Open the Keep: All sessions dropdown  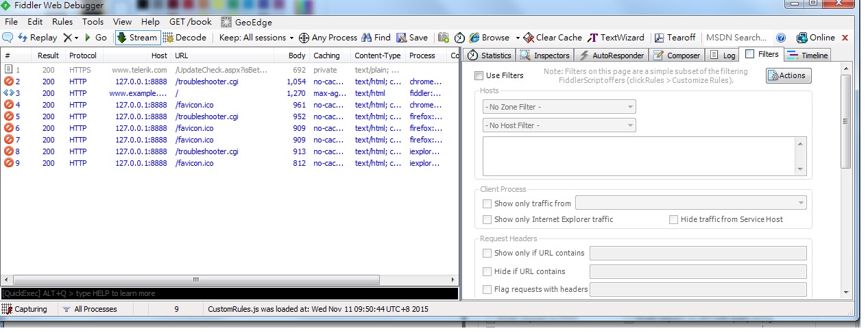[256, 38]
